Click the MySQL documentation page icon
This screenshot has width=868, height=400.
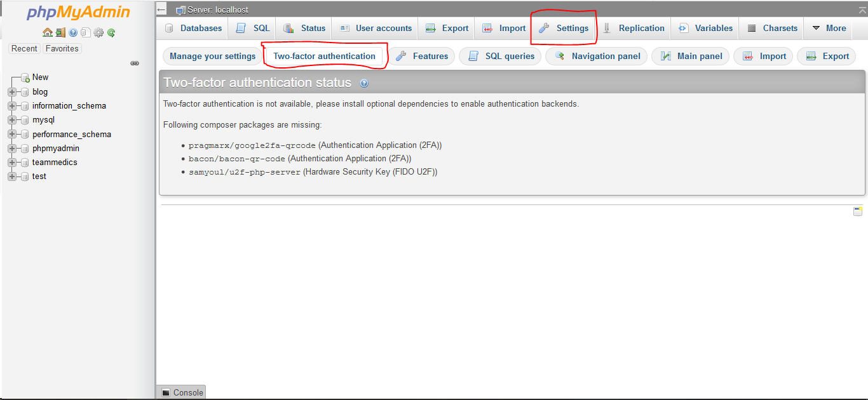coord(86,32)
